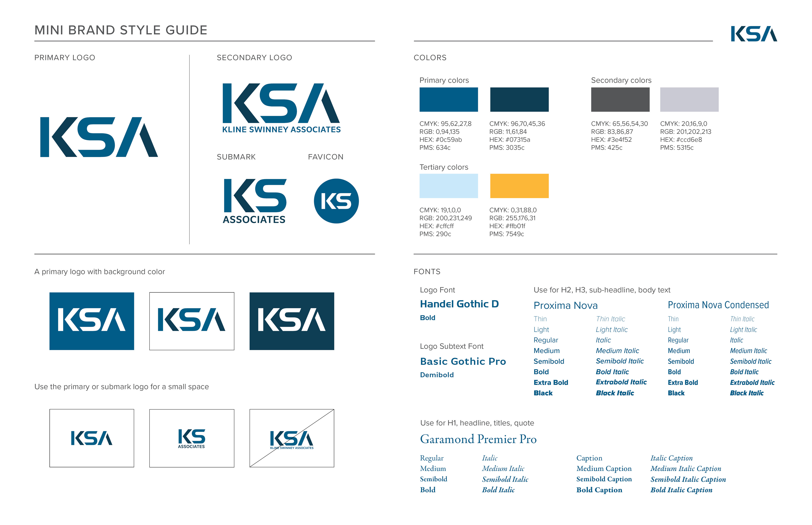Click the Garamond Premier Pro font heading

(x=478, y=439)
